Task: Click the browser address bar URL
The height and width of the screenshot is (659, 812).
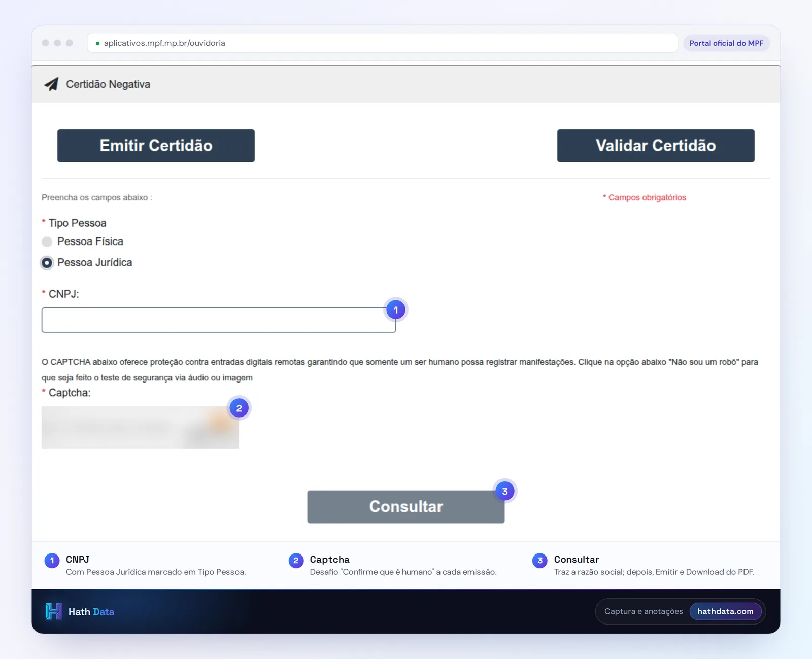Action: click(x=164, y=43)
